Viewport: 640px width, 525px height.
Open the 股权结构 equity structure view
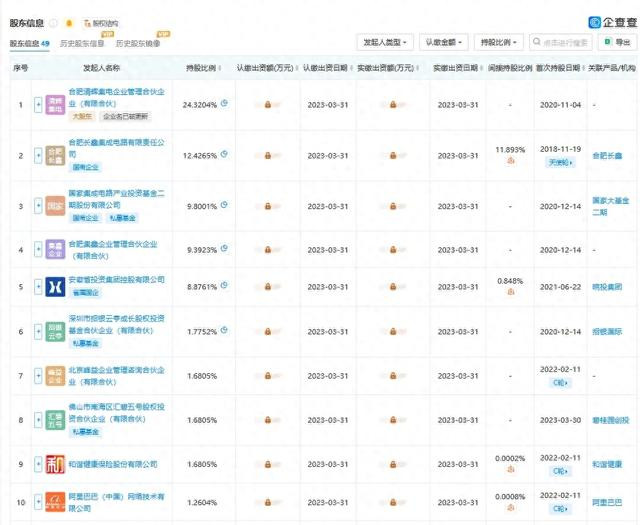click(101, 23)
